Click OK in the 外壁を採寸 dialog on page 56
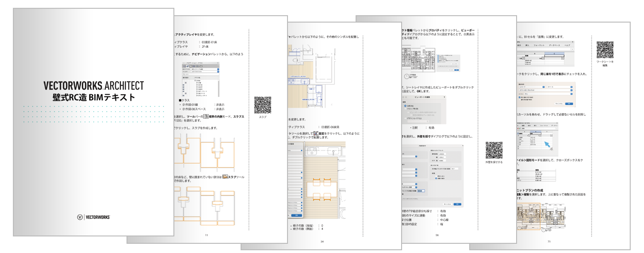This screenshot has width=644, height=253. [457, 203]
